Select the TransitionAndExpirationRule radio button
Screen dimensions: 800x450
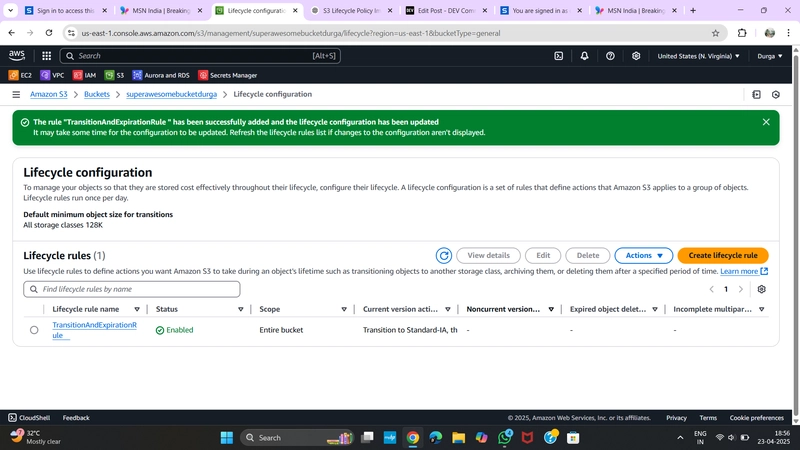[34, 330]
